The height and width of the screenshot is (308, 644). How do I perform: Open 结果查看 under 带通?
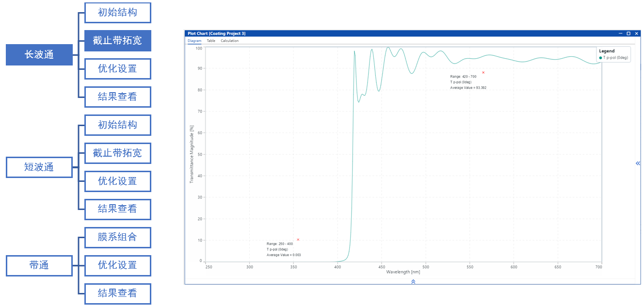pos(117,293)
